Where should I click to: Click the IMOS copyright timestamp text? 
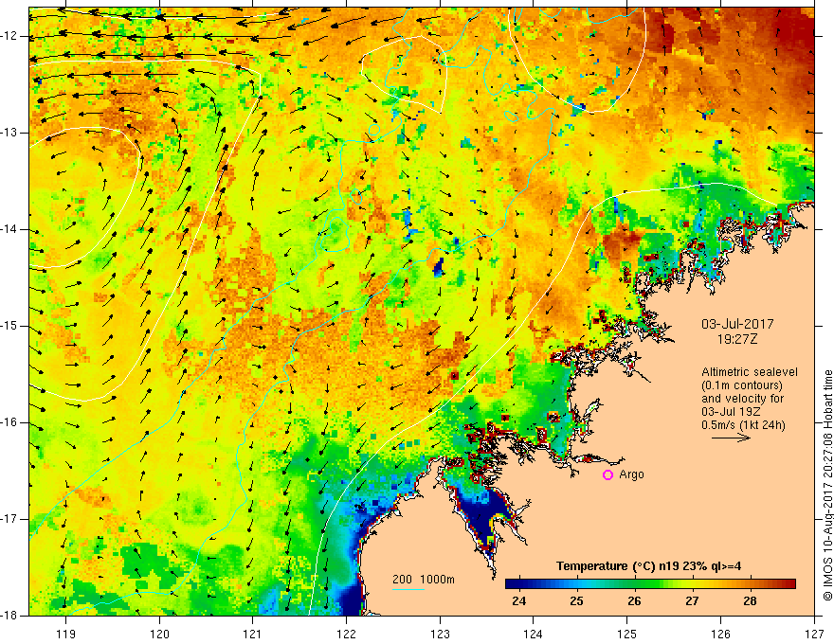click(827, 486)
